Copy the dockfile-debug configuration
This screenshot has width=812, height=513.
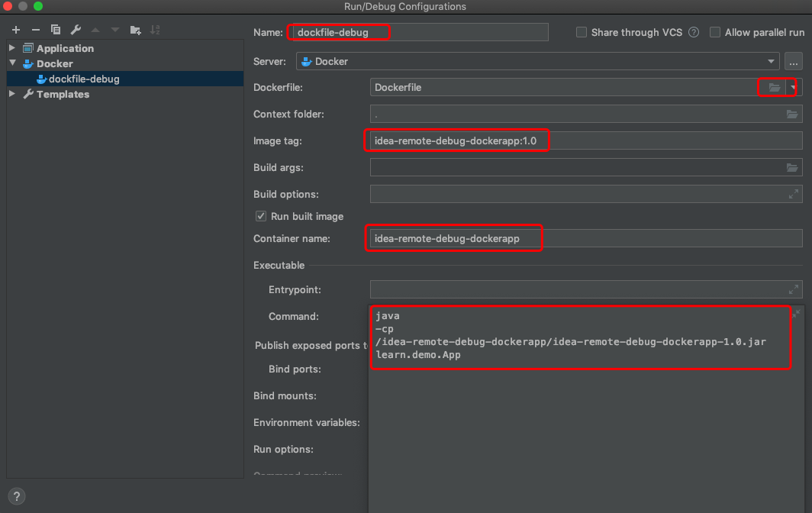click(x=54, y=30)
